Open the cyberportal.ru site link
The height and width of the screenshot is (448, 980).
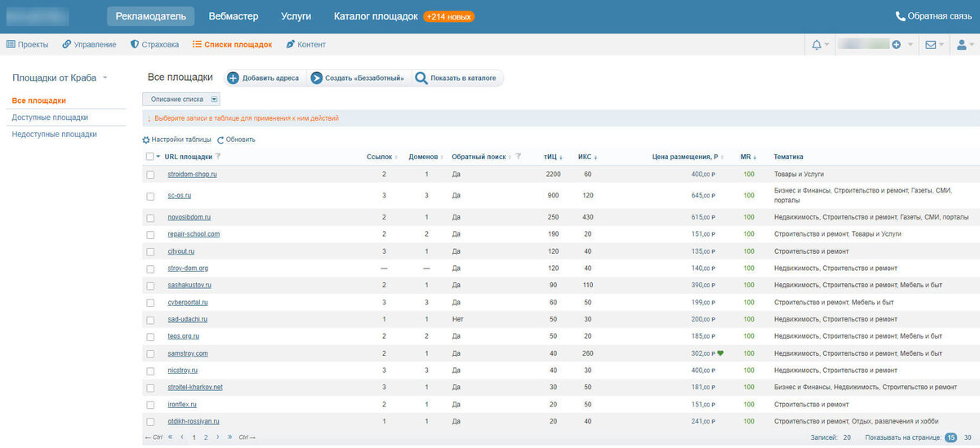click(187, 302)
